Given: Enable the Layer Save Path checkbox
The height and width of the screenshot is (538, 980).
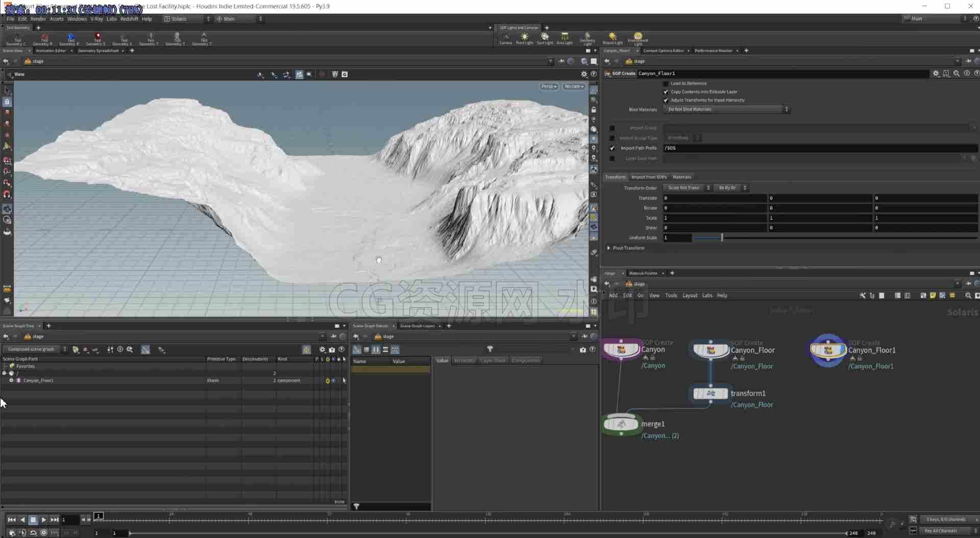Looking at the screenshot, I should coord(612,158).
